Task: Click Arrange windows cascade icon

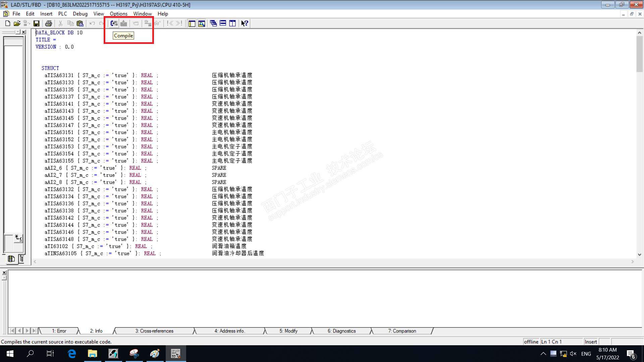Action: point(213,23)
